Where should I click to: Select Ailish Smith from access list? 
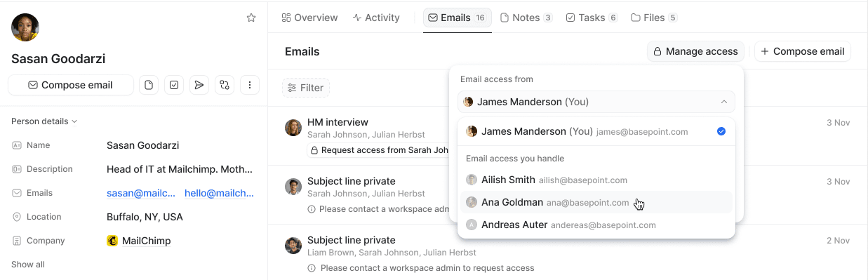[596, 180]
